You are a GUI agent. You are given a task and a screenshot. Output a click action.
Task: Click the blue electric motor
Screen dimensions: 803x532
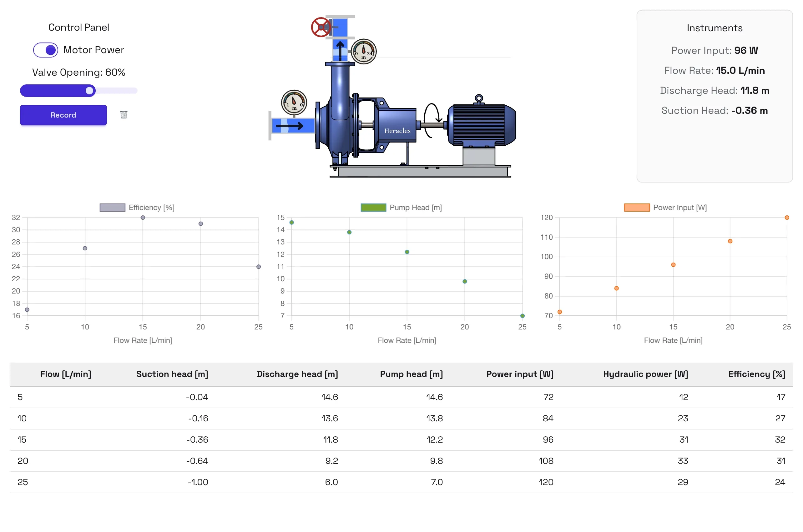coord(481,125)
